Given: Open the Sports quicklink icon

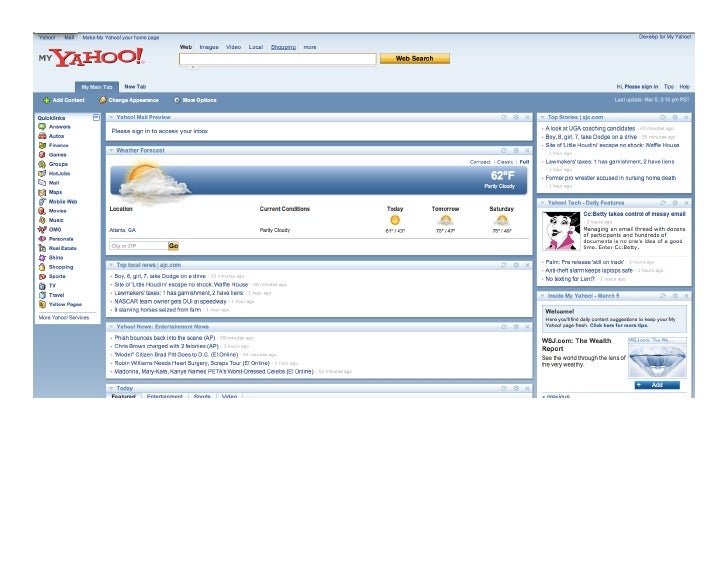Looking at the screenshot, I should [42, 276].
